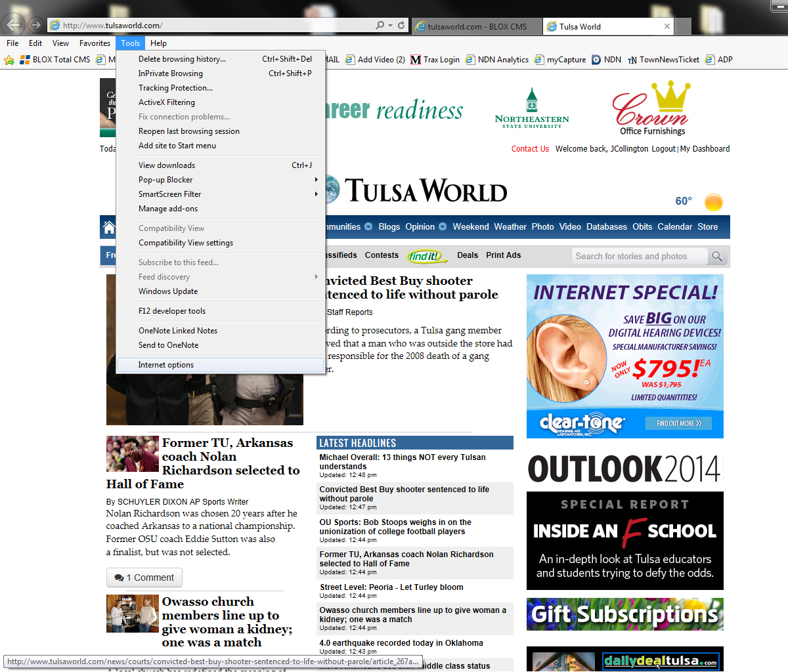Expand the SmartScreen Filter submenu
The width and height of the screenshot is (788, 672).
click(x=221, y=194)
